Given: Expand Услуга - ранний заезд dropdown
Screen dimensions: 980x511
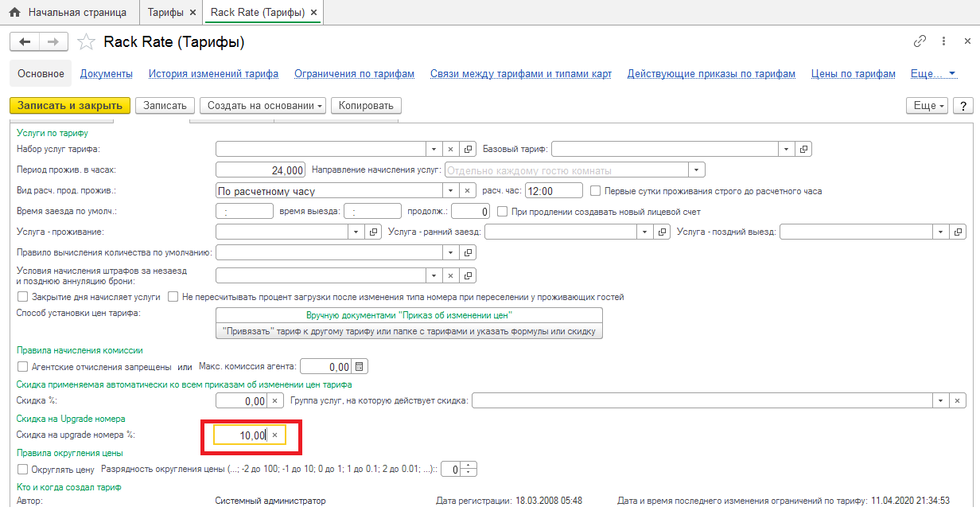Looking at the screenshot, I should (645, 232).
